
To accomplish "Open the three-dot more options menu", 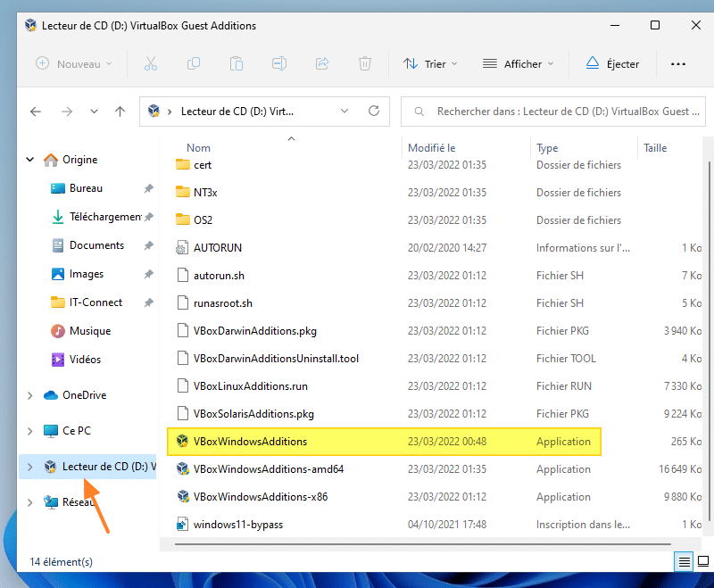I will (x=678, y=63).
